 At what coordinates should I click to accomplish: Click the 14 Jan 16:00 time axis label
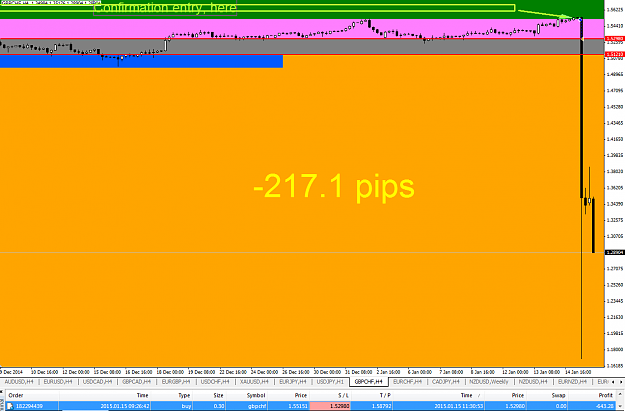578,372
